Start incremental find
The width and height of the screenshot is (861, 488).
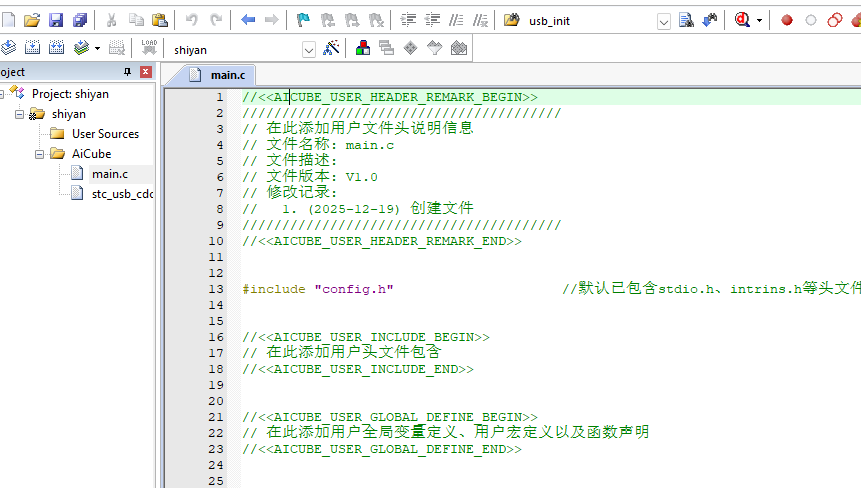(710, 20)
